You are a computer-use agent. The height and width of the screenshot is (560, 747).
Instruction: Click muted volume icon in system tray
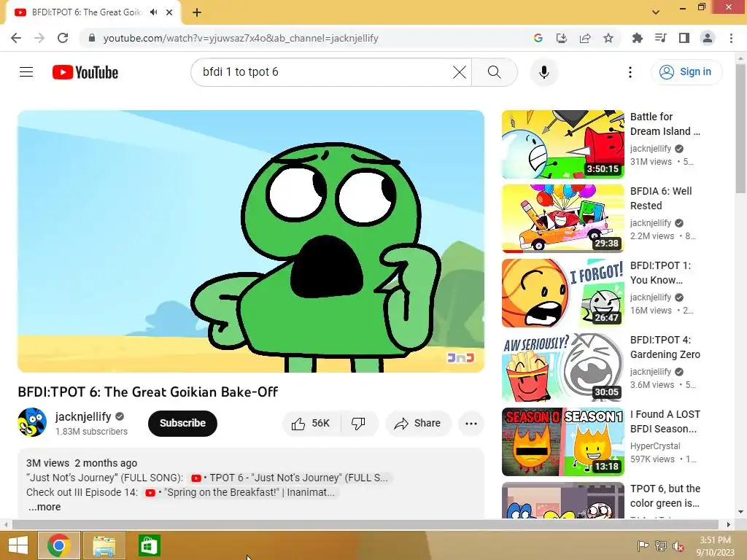(678, 546)
